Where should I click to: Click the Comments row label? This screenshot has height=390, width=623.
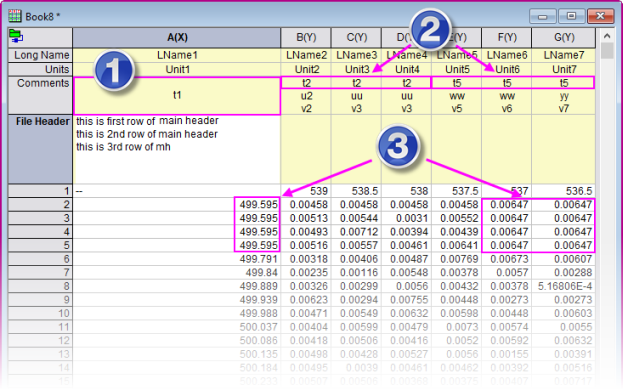coord(40,95)
